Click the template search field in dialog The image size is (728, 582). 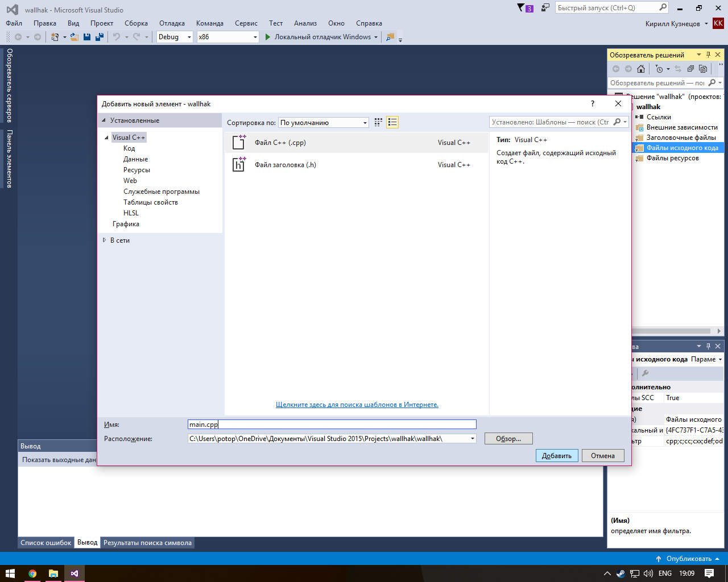559,122
